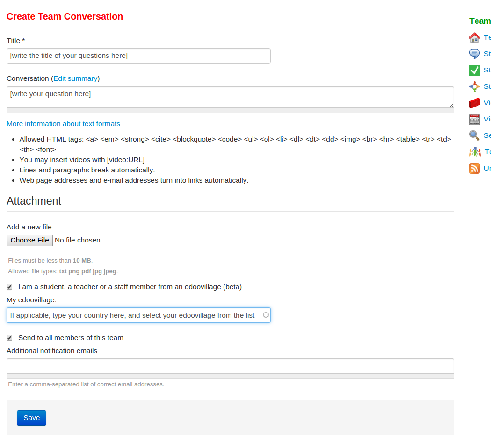Viewport: 491px width, 448px height.
Task: Click the blue Save button
Action: pos(31,418)
